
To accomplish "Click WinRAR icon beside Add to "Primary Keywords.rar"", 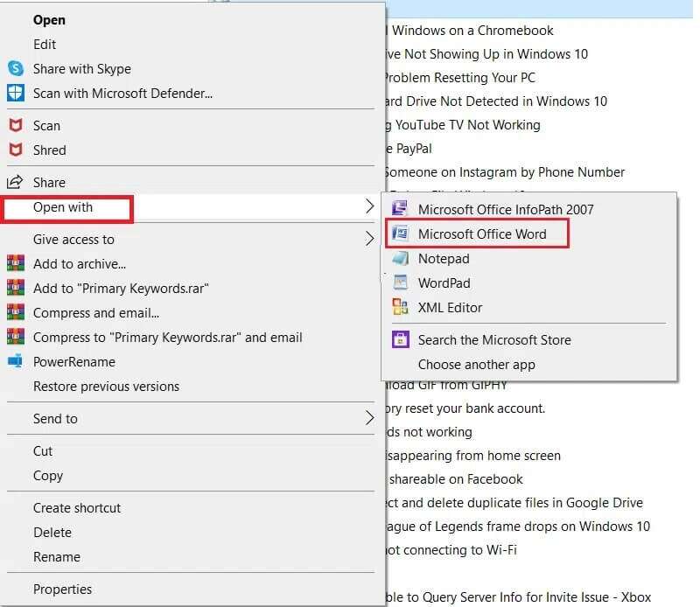I will 16,288.
